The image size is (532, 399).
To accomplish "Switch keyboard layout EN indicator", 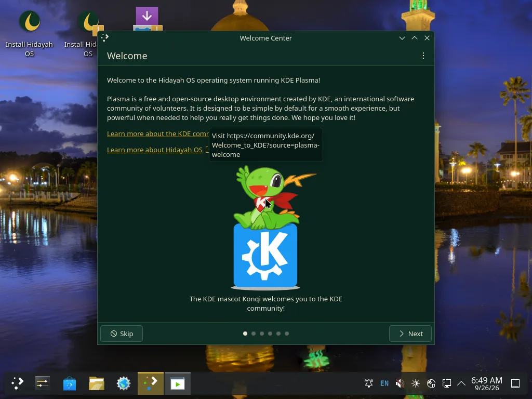I will pyautogui.click(x=384, y=383).
